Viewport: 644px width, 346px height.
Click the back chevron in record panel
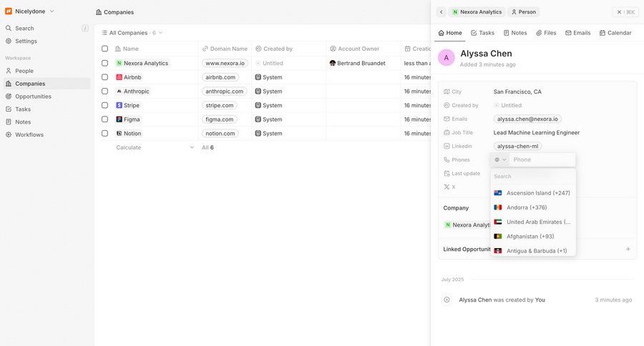pos(441,12)
